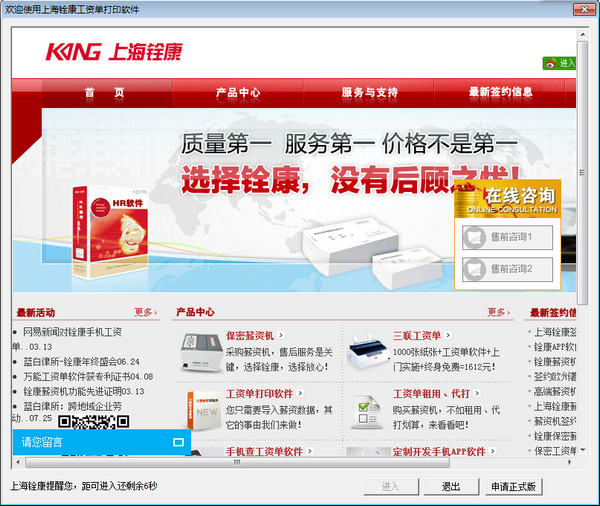The height and width of the screenshot is (506, 600).
Task: Click the 申请正式版 button
Action: point(514,487)
